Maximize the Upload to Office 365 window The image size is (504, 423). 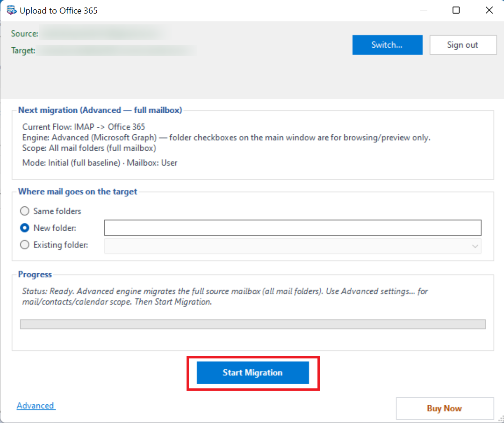pos(456,10)
